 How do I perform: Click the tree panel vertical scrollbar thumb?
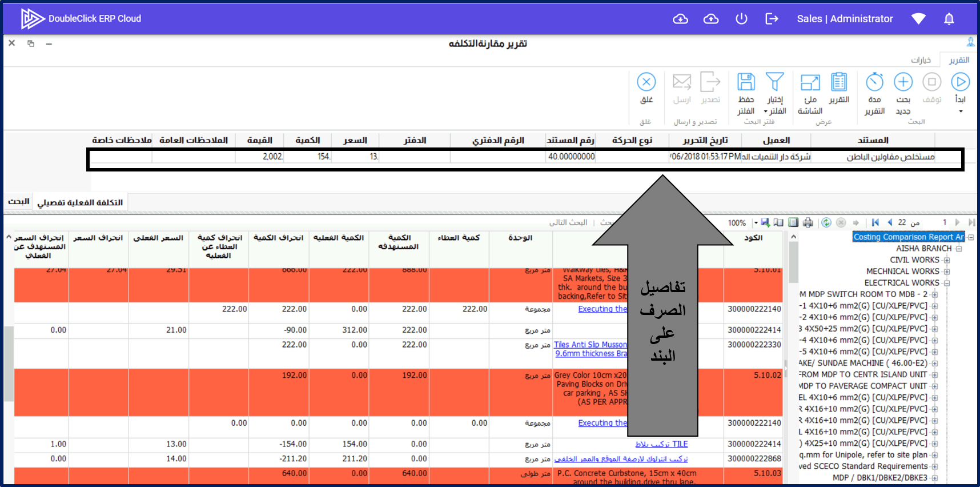(793, 262)
